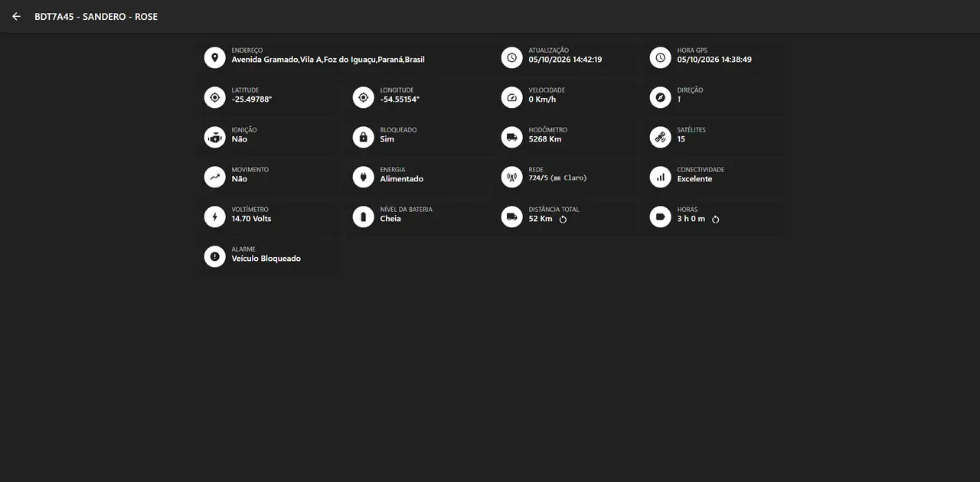Click the direction arrow indicator under Direção
The height and width of the screenshot is (482, 980).
[x=679, y=99]
